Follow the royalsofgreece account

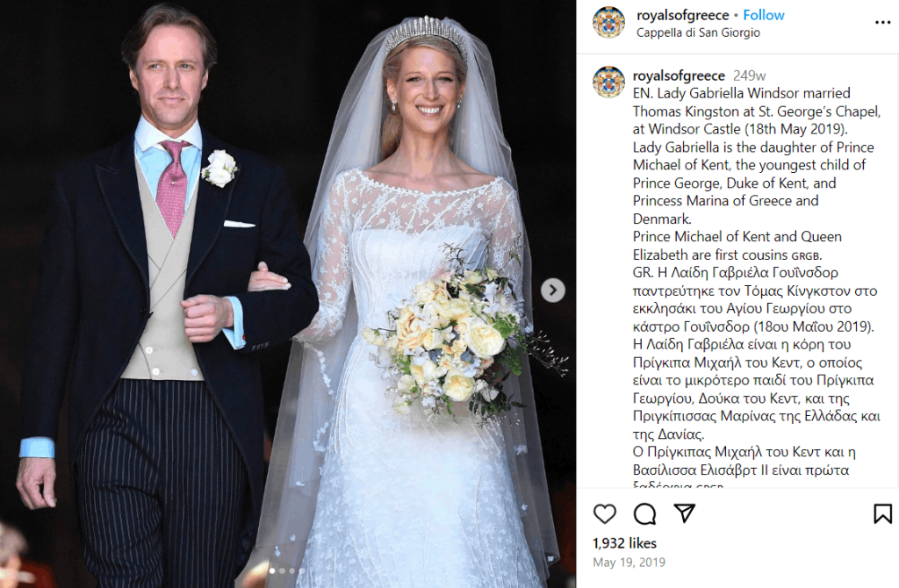click(764, 15)
